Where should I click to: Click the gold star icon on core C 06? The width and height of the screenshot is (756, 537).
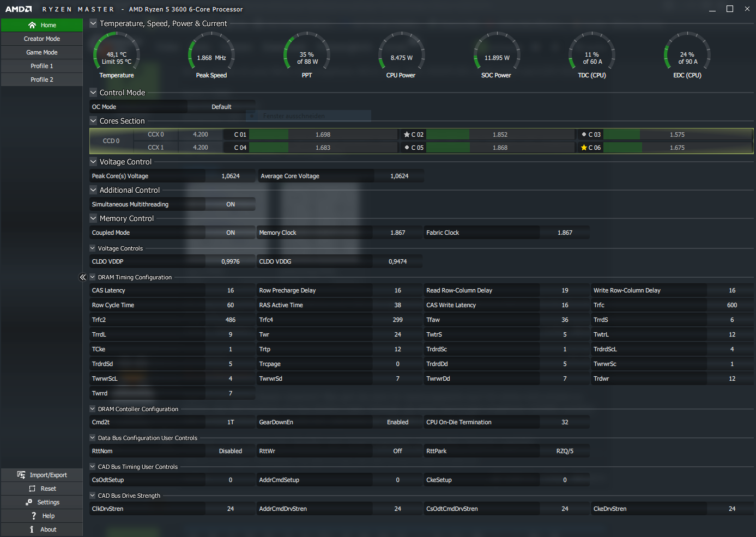pyautogui.click(x=584, y=148)
